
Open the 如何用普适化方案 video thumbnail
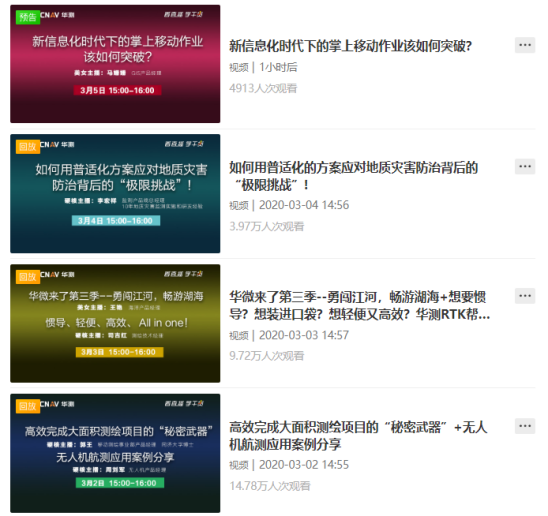(115, 194)
